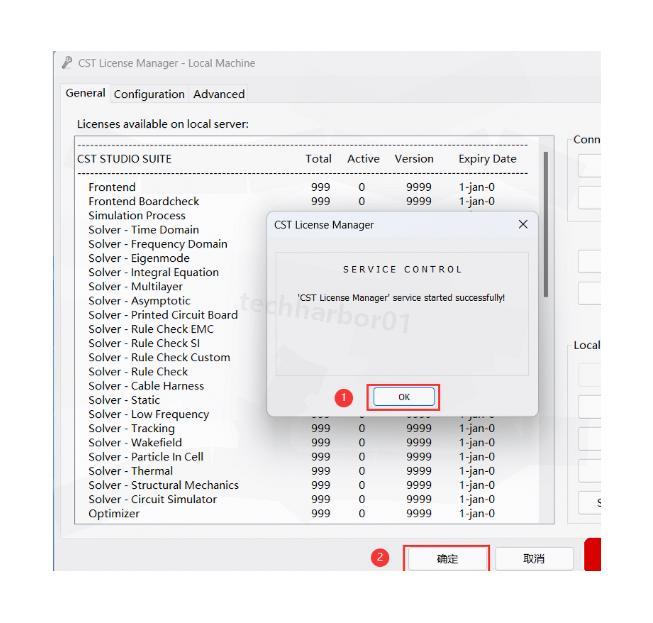Switch to the Configuration tab
The image size is (653, 623).
click(149, 94)
